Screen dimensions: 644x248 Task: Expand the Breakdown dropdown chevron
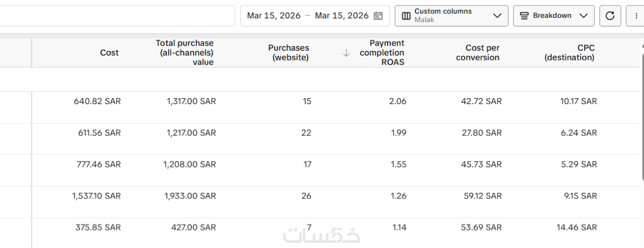583,16
